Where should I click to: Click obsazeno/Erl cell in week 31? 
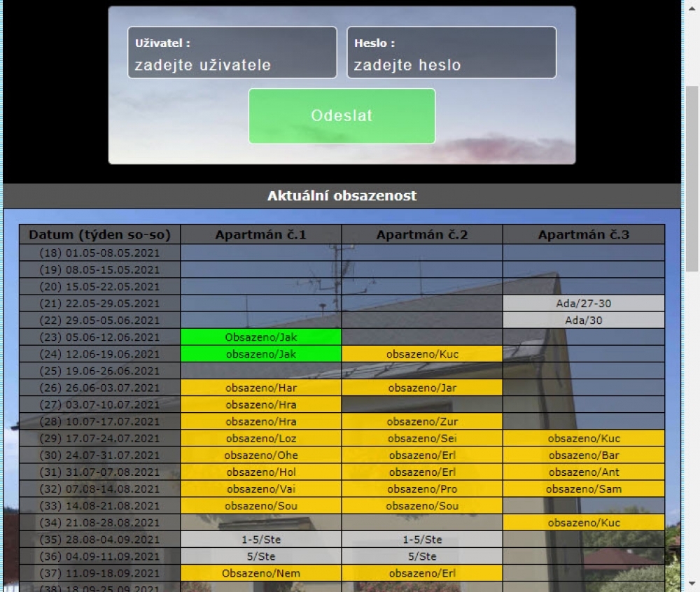[x=422, y=472]
